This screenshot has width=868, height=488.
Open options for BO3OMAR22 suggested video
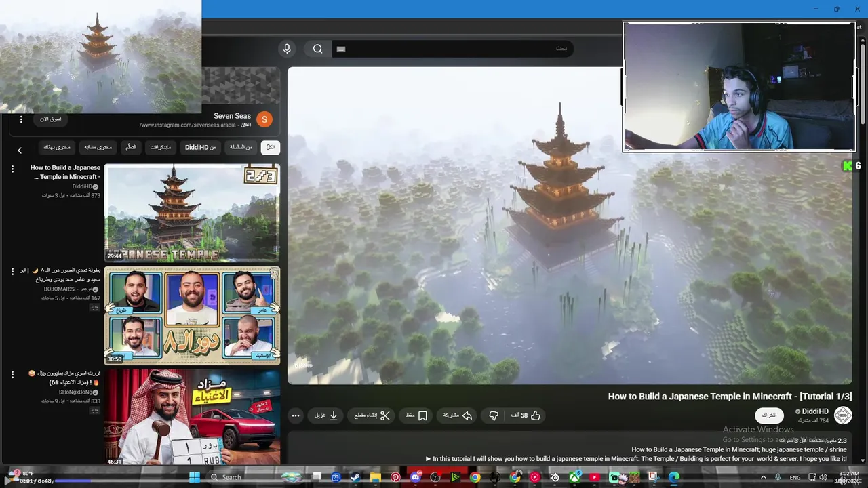(x=12, y=271)
